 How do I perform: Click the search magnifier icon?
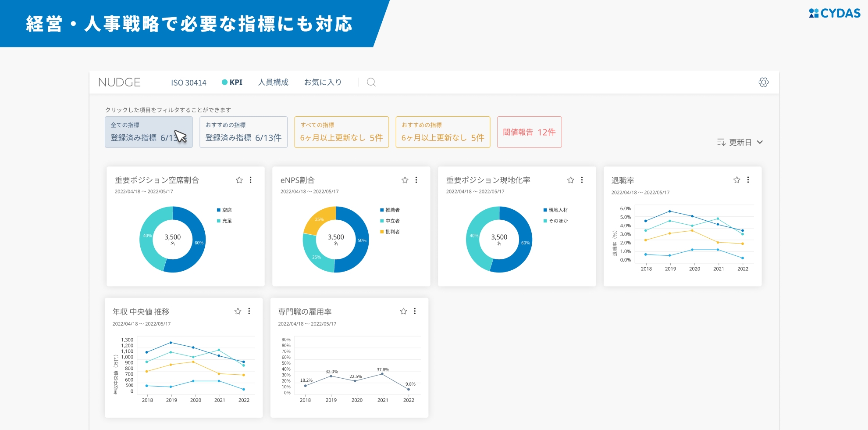tap(371, 82)
